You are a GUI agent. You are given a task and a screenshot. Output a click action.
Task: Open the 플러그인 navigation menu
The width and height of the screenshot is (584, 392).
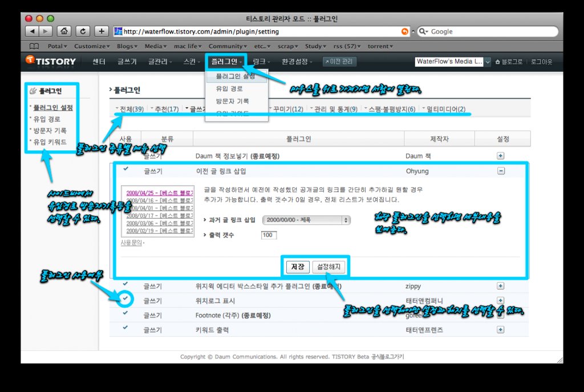point(226,62)
